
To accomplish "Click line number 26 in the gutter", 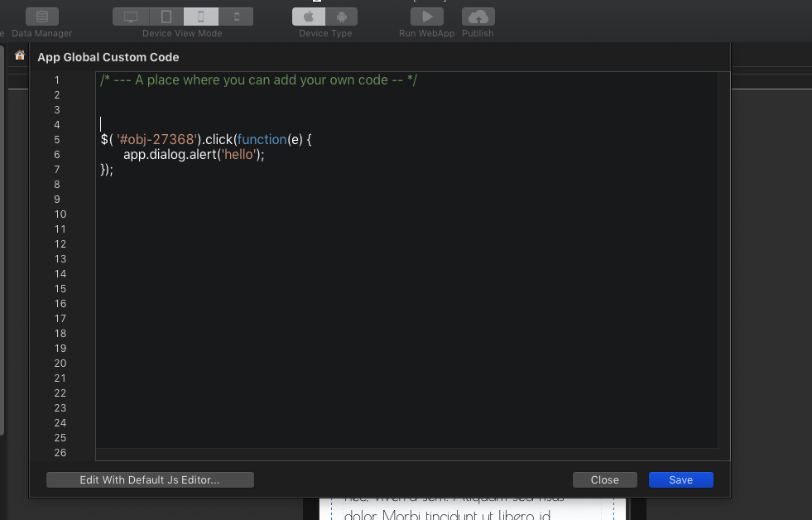I will 60,453.
